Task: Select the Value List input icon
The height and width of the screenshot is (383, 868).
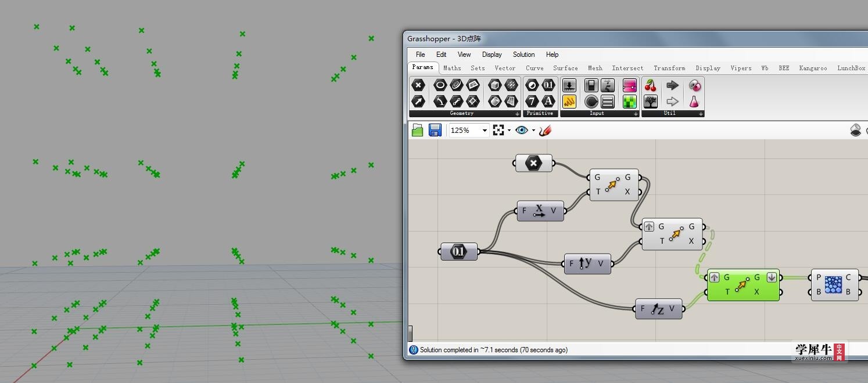Action: [608, 102]
